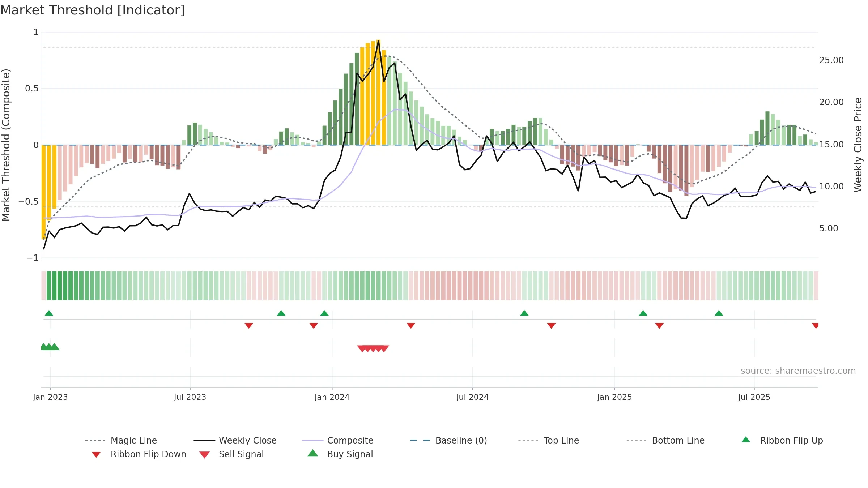This screenshot has width=868, height=488.
Task: Click the last Ribbon Flip Down marker at chart end
Action: pyautogui.click(x=815, y=325)
